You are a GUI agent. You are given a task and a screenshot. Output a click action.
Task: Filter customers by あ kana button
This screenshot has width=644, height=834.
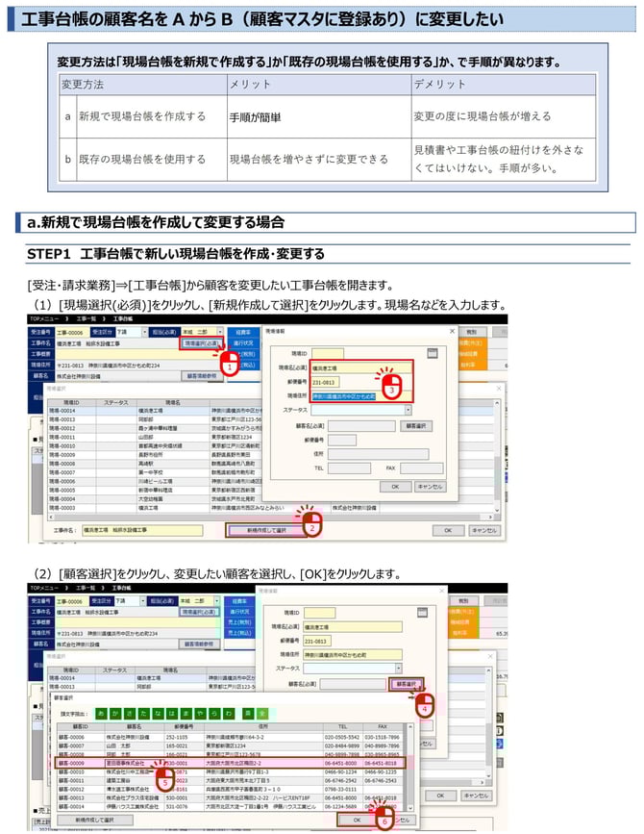tap(102, 715)
